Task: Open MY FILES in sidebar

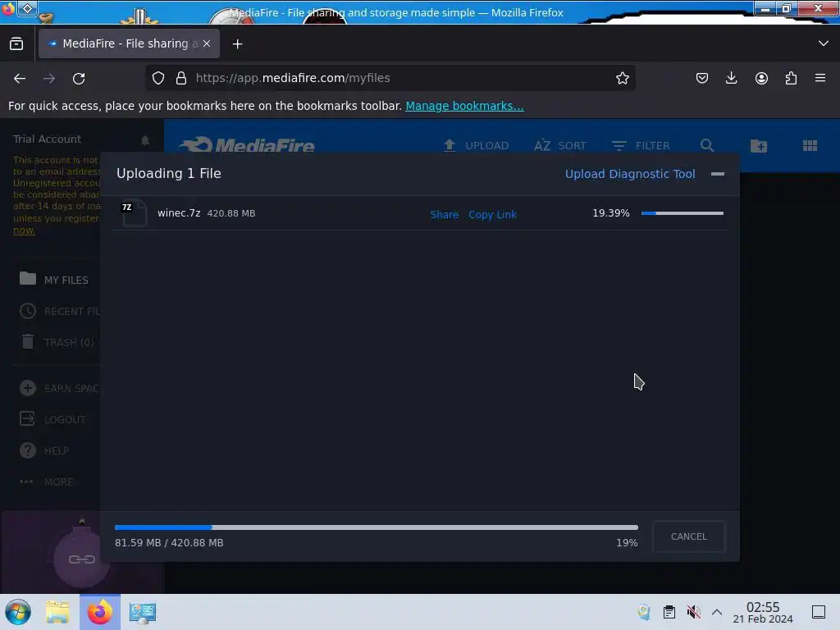Action: tap(53, 280)
